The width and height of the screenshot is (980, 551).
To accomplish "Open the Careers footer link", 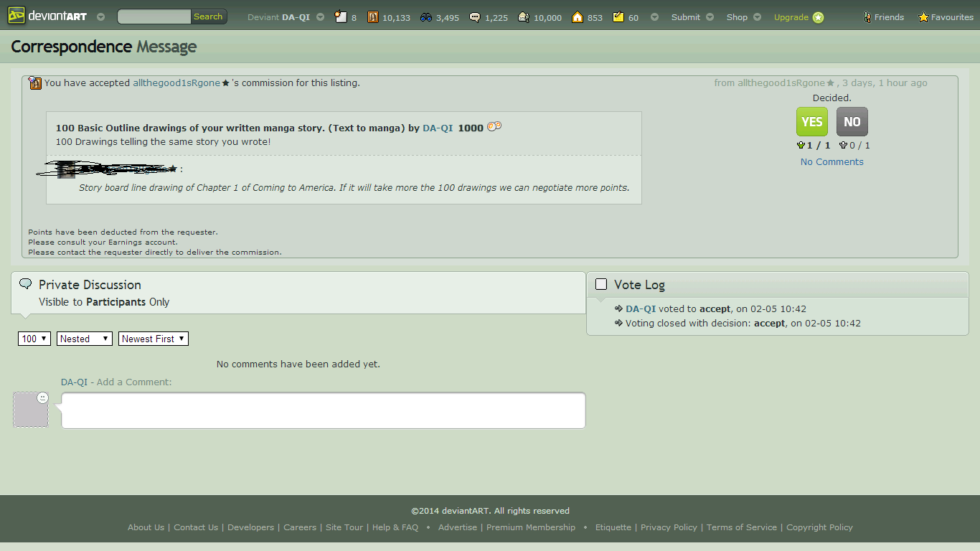I will [x=300, y=527].
